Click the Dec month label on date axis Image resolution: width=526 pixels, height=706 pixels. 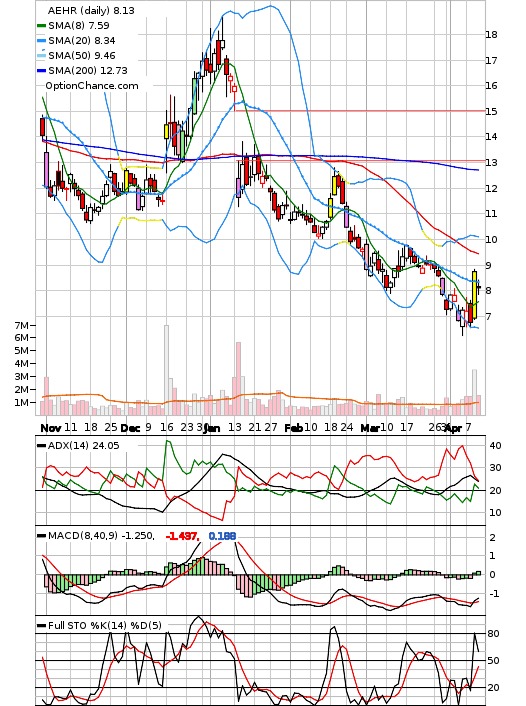pyautogui.click(x=131, y=428)
